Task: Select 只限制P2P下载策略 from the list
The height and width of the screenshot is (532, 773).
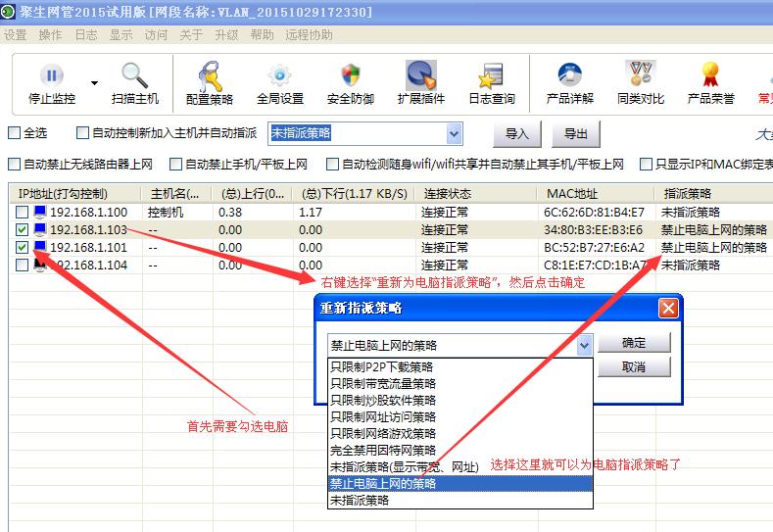Action: 383,367
